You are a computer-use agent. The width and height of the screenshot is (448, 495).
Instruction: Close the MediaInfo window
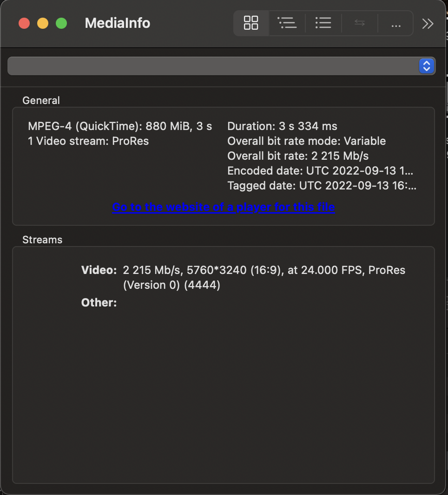(24, 23)
